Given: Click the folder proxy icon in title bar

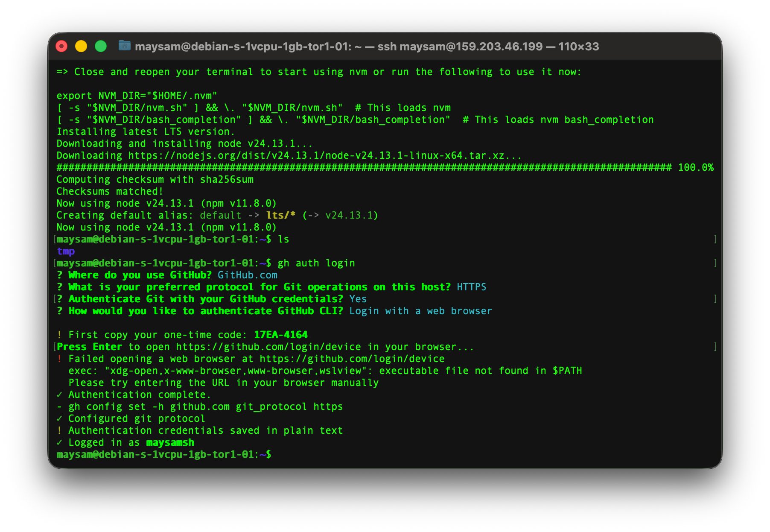Looking at the screenshot, I should click(x=125, y=46).
